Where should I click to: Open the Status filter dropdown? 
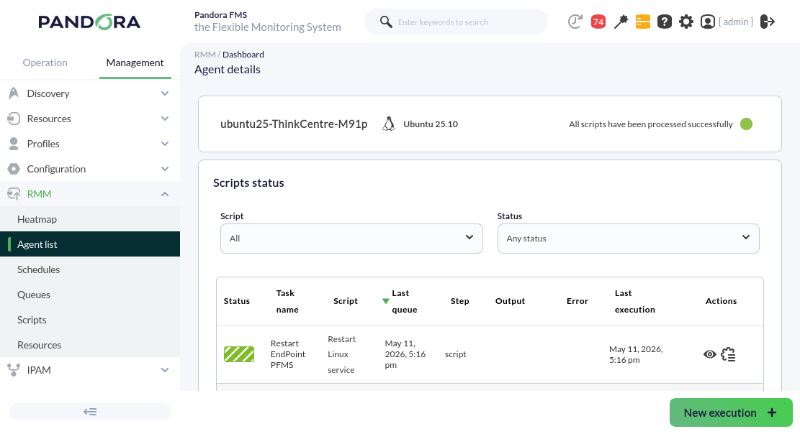coord(629,238)
